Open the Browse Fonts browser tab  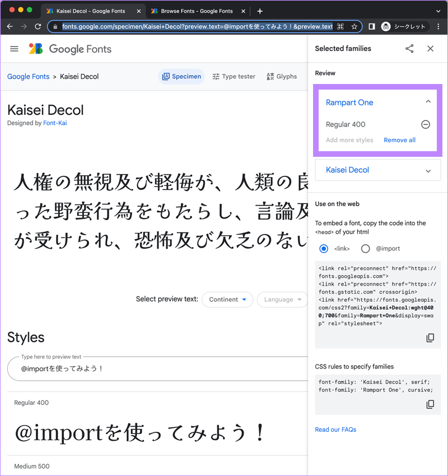(x=196, y=11)
